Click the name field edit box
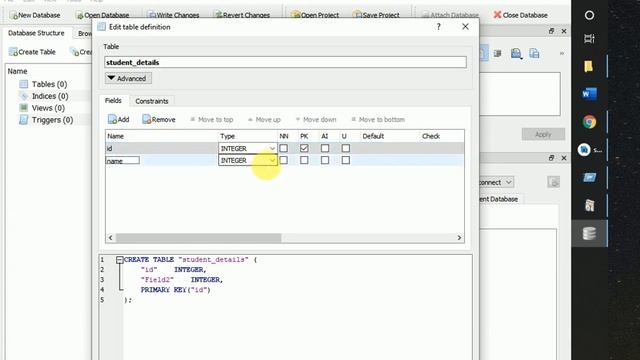 point(122,160)
